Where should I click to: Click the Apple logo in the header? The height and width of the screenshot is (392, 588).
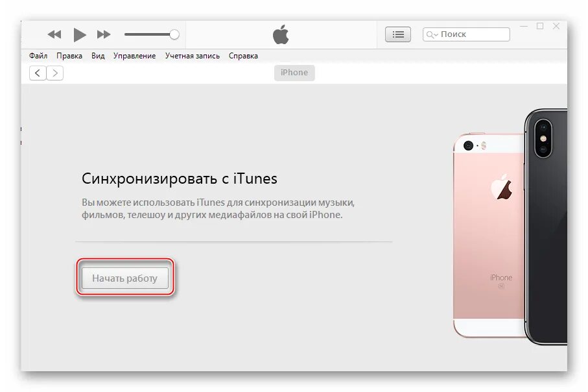[281, 34]
